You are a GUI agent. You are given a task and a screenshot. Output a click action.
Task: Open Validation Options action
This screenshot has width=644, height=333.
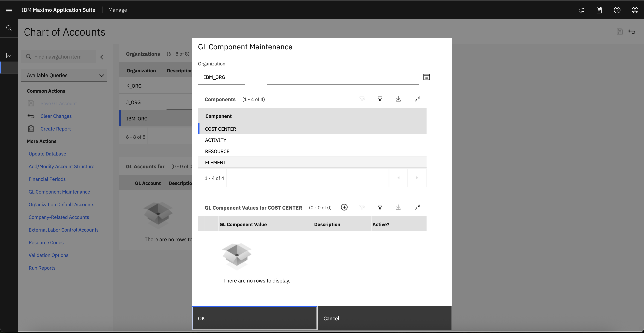click(48, 255)
